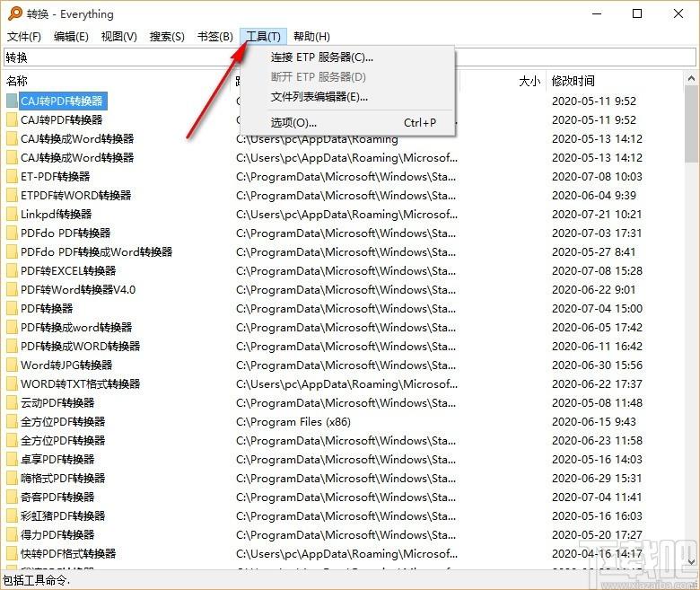This screenshot has width=700, height=590.
Task: Click the date 2020-06-15 9:43
Action: pyautogui.click(x=594, y=421)
